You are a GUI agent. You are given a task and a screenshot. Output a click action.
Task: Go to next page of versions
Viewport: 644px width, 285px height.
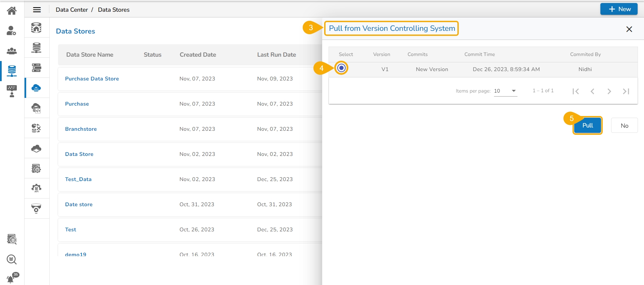pos(609,91)
